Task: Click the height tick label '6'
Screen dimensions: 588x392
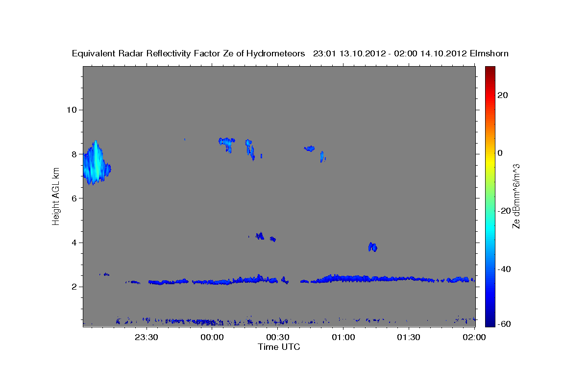Action: (x=73, y=198)
